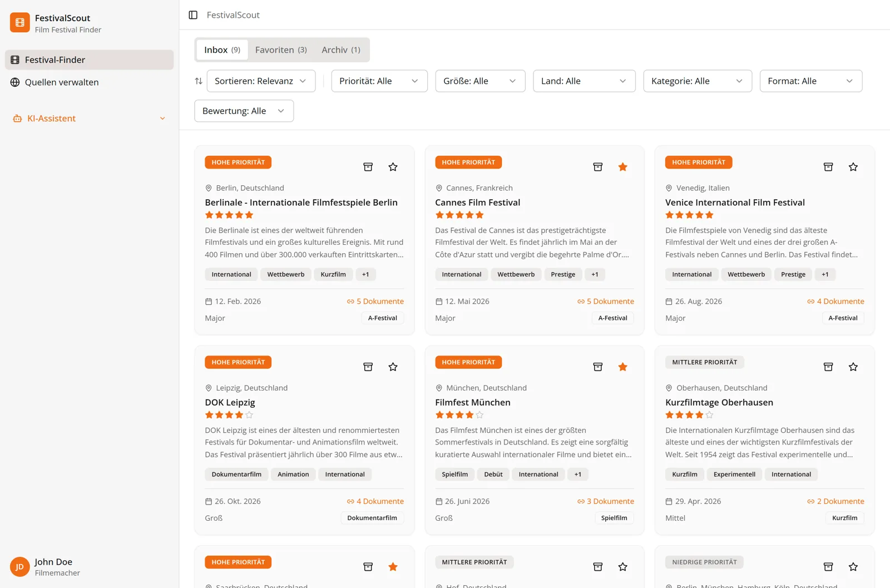Open the Kategorie: Alle filter
The width and height of the screenshot is (890, 588).
click(698, 81)
